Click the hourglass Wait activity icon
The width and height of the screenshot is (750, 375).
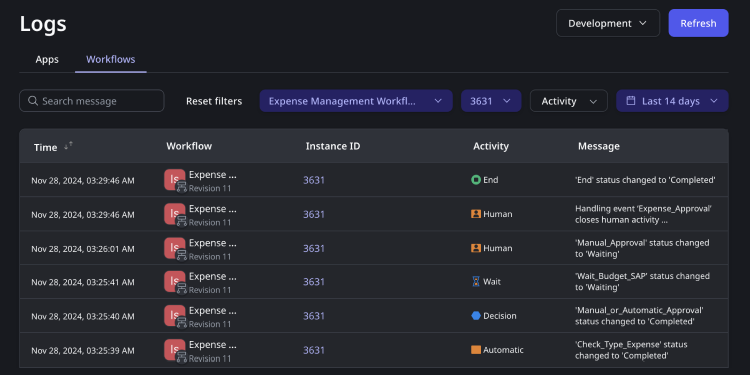[475, 282]
